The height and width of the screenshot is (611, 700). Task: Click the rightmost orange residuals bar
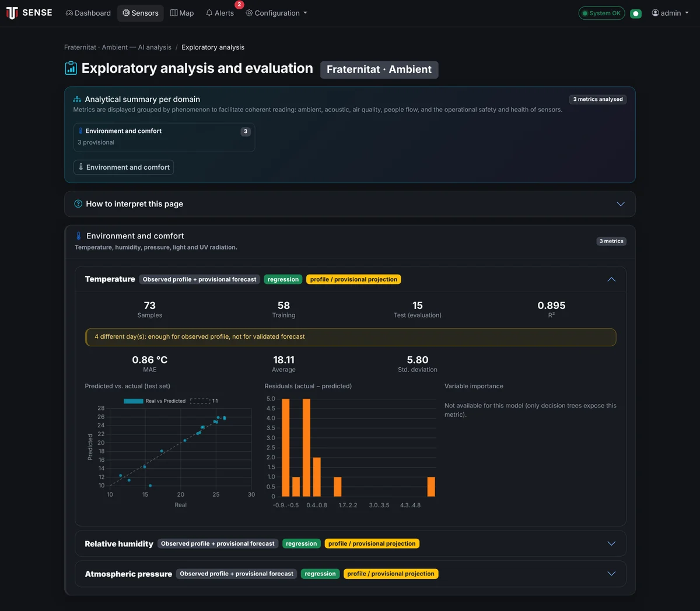[431, 487]
